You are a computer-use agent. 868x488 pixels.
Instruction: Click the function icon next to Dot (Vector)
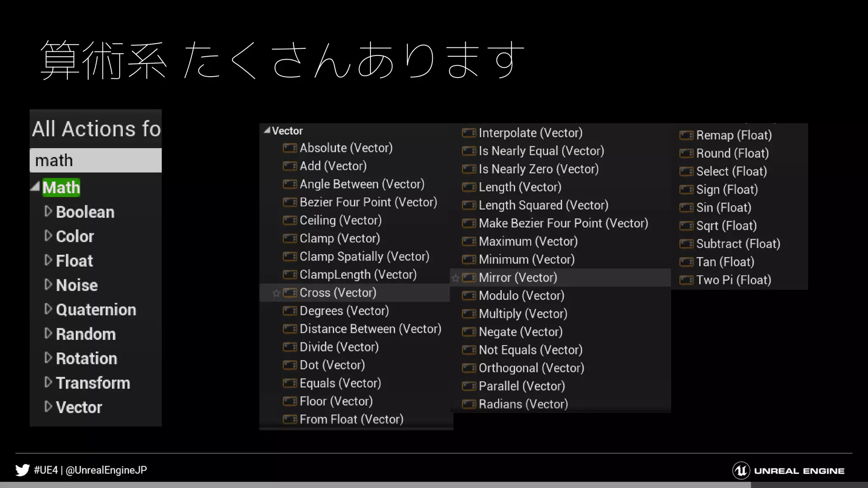(290, 365)
